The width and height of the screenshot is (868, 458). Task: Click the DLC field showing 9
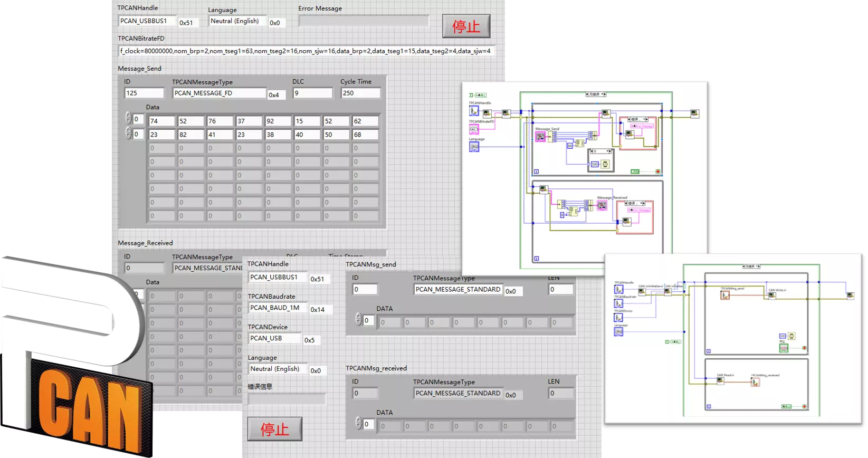click(x=313, y=93)
